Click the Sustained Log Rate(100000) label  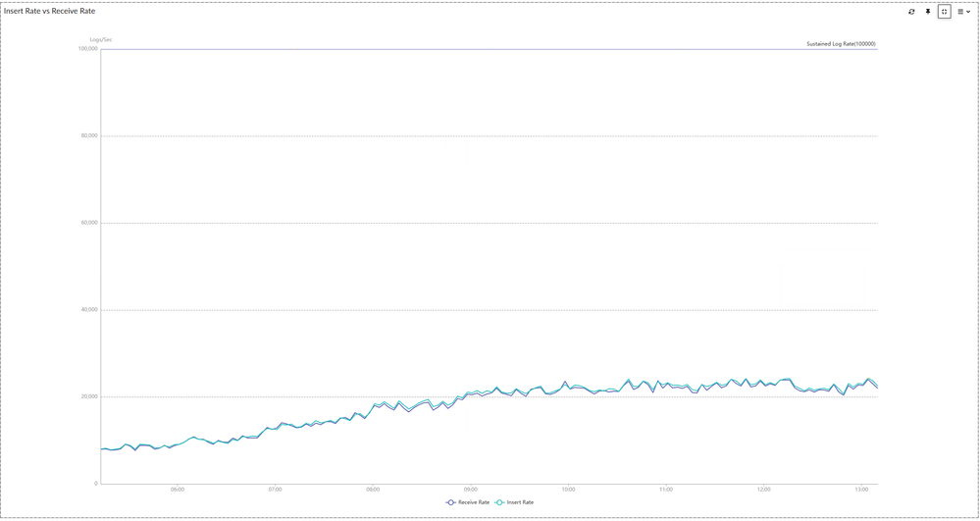tap(841, 44)
